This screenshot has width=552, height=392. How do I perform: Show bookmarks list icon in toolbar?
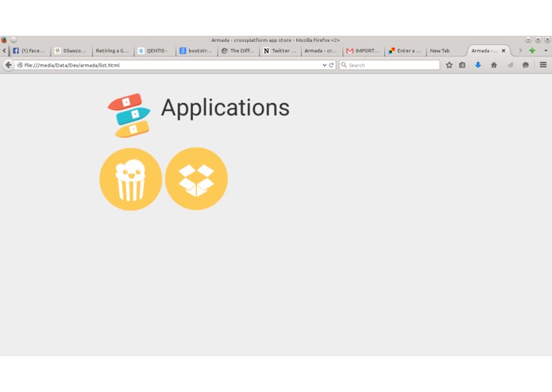point(462,65)
